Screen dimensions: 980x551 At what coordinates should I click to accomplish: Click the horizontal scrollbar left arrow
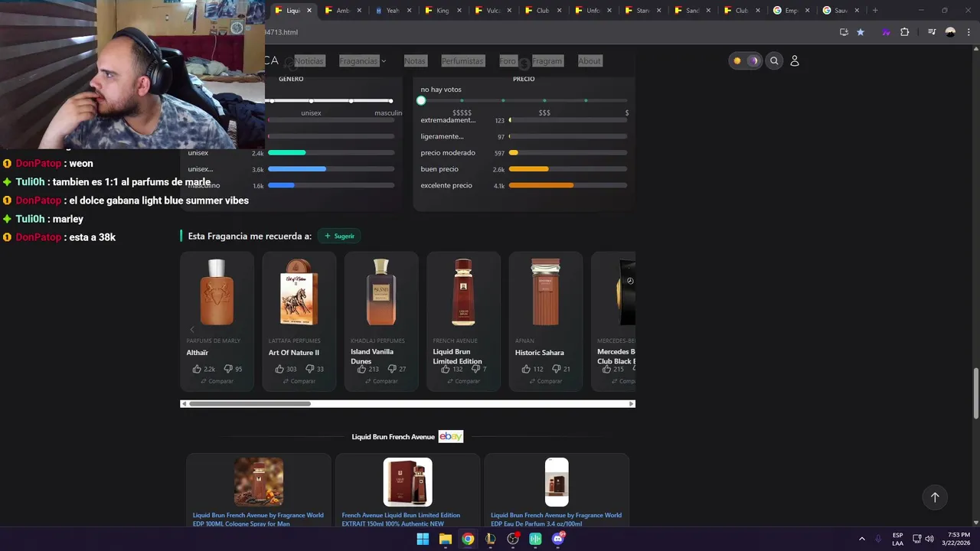tap(184, 404)
